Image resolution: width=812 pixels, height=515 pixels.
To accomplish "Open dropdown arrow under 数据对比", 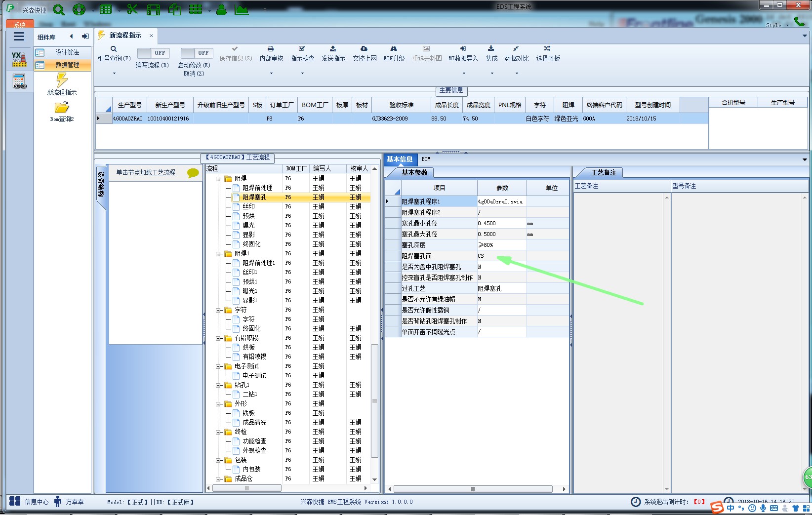I will click(x=517, y=74).
